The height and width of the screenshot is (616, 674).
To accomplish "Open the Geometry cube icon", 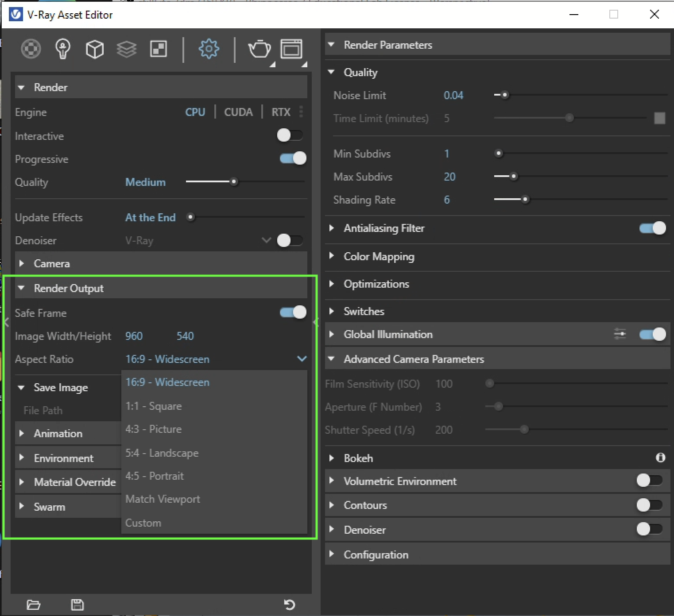I will (x=94, y=49).
